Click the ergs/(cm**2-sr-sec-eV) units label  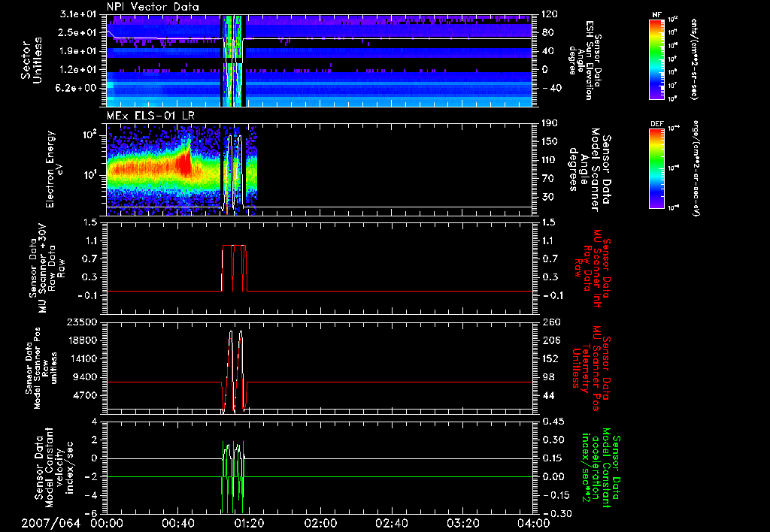click(696, 168)
